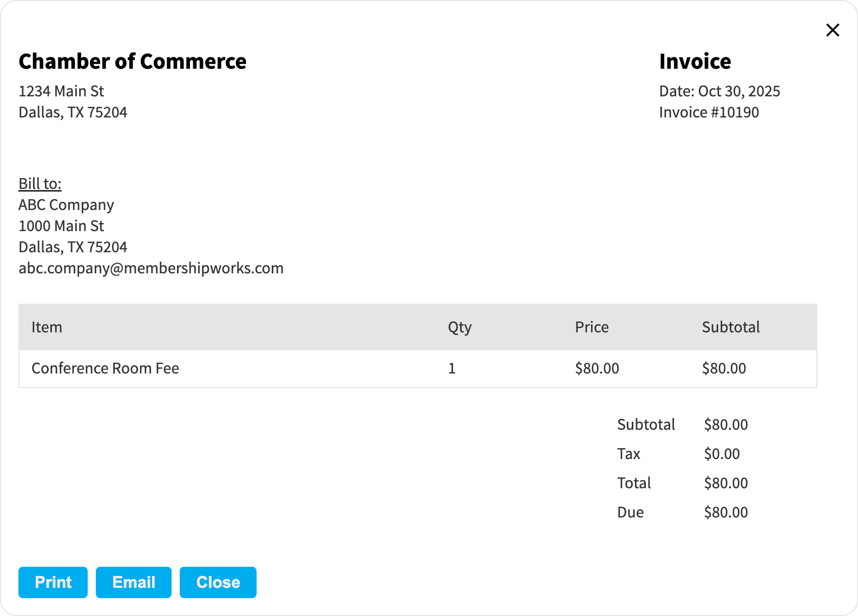Click the Due amount $80.00
The image size is (858, 616).
click(725, 513)
